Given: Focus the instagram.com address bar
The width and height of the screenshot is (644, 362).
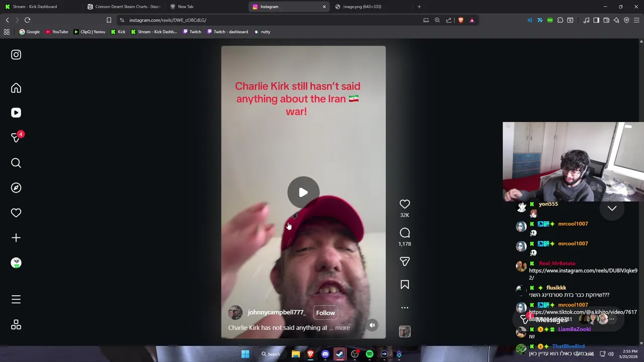Looking at the screenshot, I should pyautogui.click(x=272, y=20).
